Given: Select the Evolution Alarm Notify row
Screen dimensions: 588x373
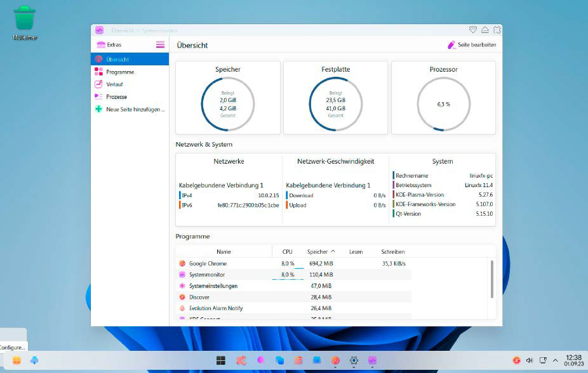Looking at the screenshot, I should tap(293, 308).
